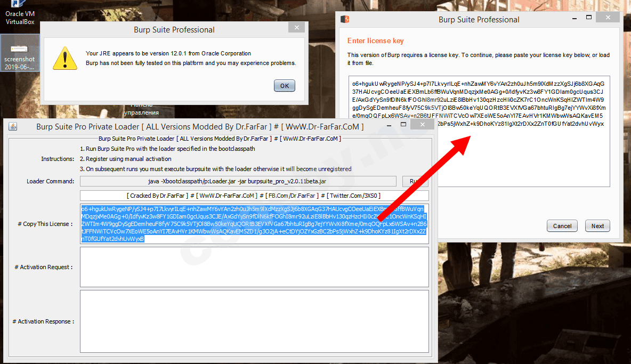The height and width of the screenshot is (364, 631).
Task: Click the yellow warning triangle icon
Action: [x=65, y=58]
